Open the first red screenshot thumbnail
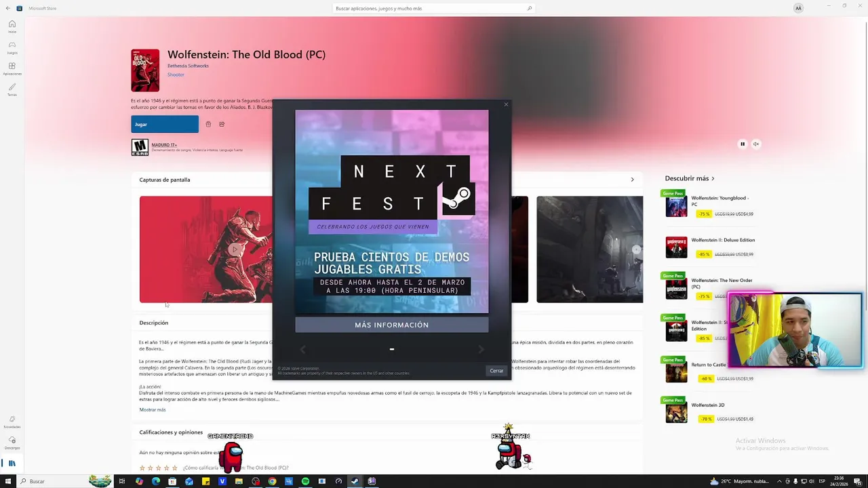This screenshot has width=868, height=488. pyautogui.click(x=205, y=249)
